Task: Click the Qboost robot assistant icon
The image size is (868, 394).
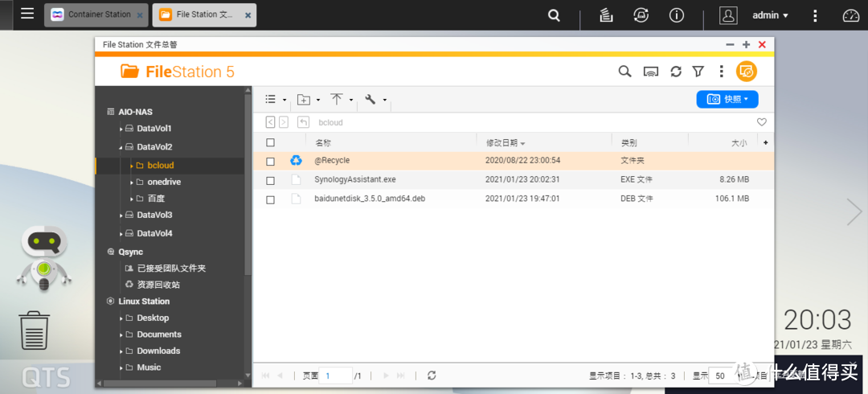Action: (43, 259)
